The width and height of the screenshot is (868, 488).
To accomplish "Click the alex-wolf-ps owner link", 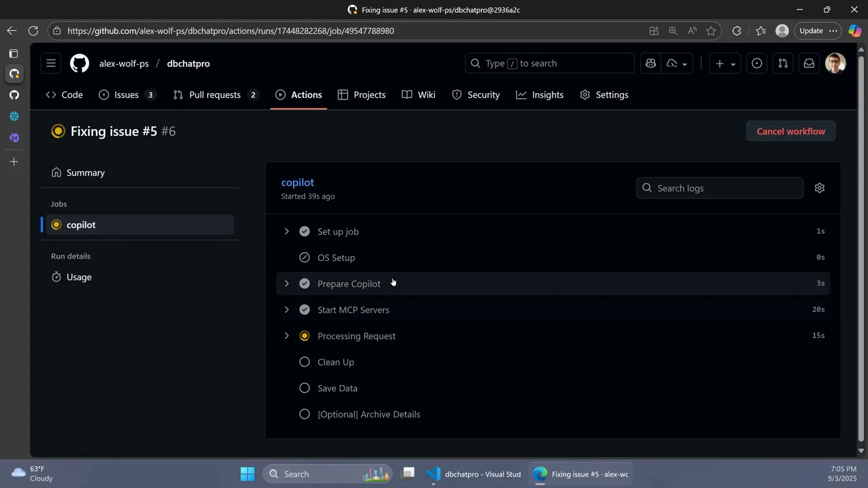I will [x=124, y=63].
